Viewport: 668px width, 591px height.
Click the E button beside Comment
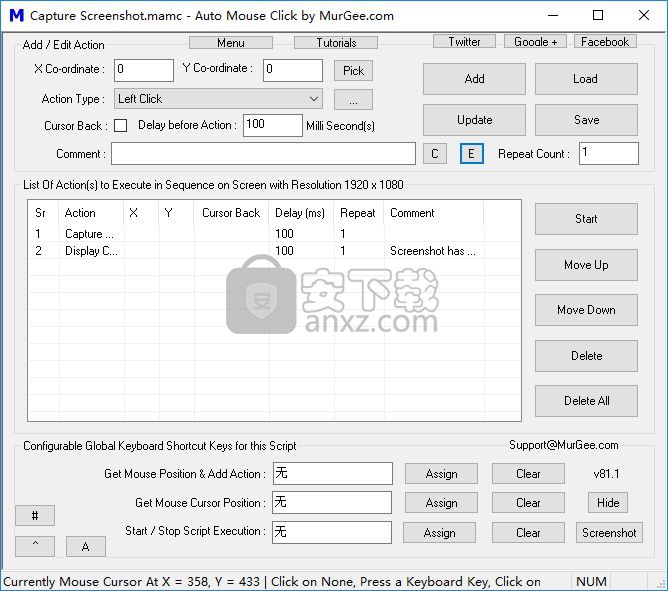pos(472,153)
